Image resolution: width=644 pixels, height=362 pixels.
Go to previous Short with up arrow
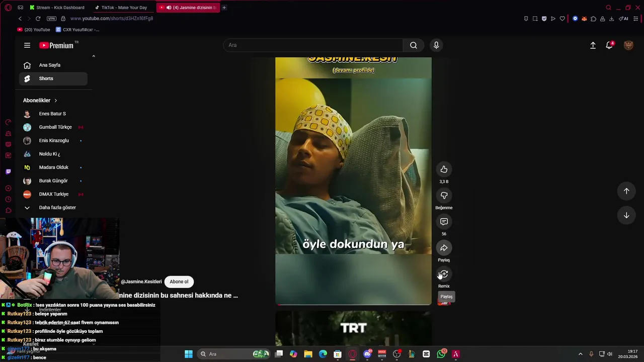pos(626,191)
